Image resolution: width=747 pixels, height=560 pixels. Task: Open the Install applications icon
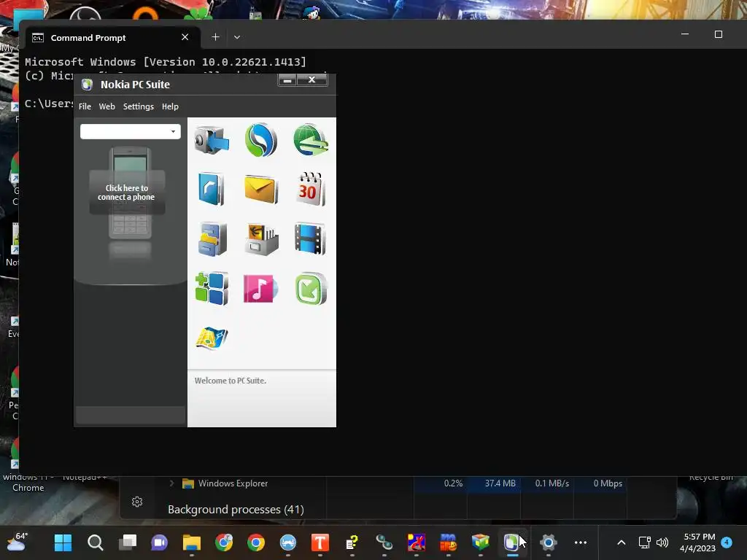212,289
